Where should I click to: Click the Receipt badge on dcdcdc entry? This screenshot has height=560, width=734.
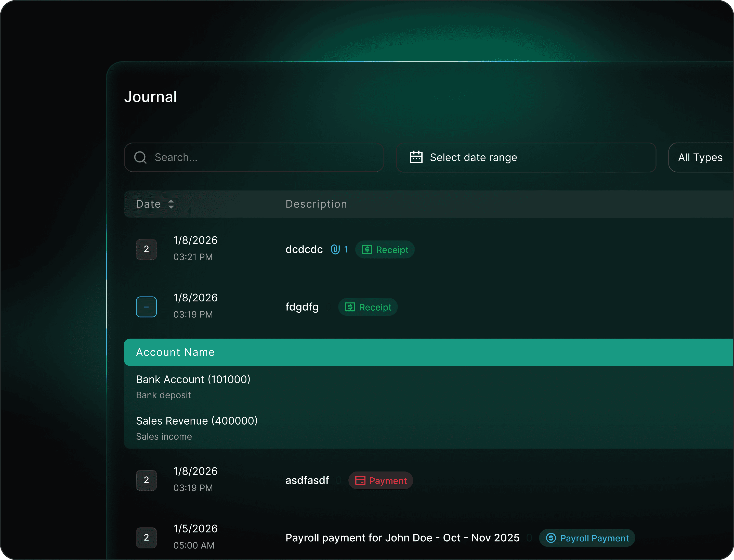tap(385, 250)
